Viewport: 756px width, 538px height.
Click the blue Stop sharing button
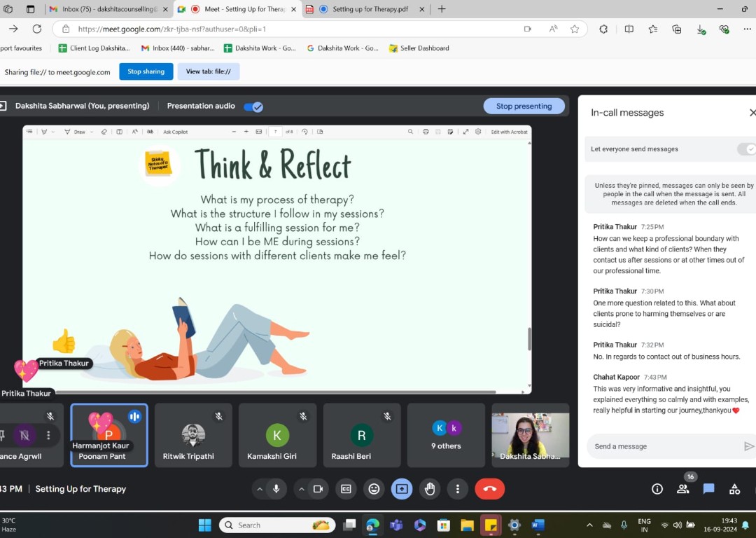[x=146, y=71]
